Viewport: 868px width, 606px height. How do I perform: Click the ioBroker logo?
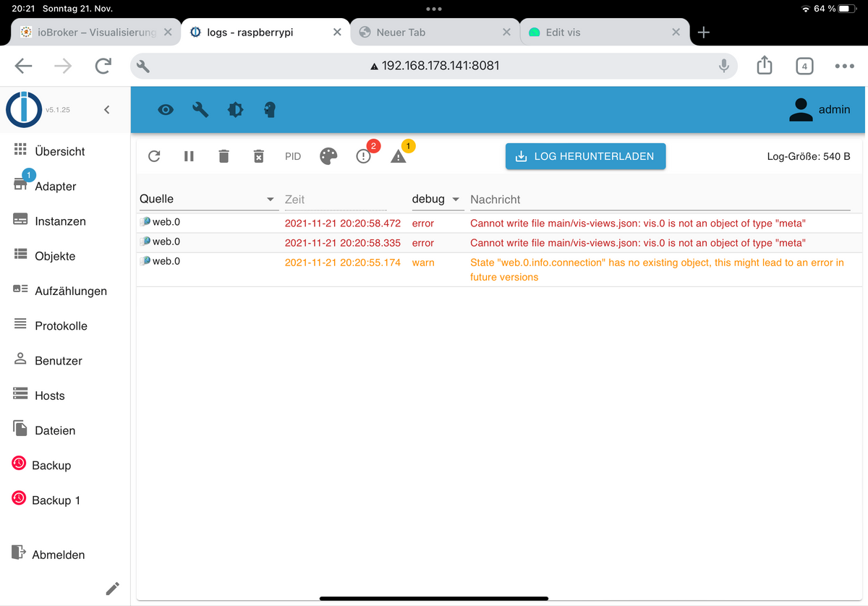pyautogui.click(x=24, y=110)
